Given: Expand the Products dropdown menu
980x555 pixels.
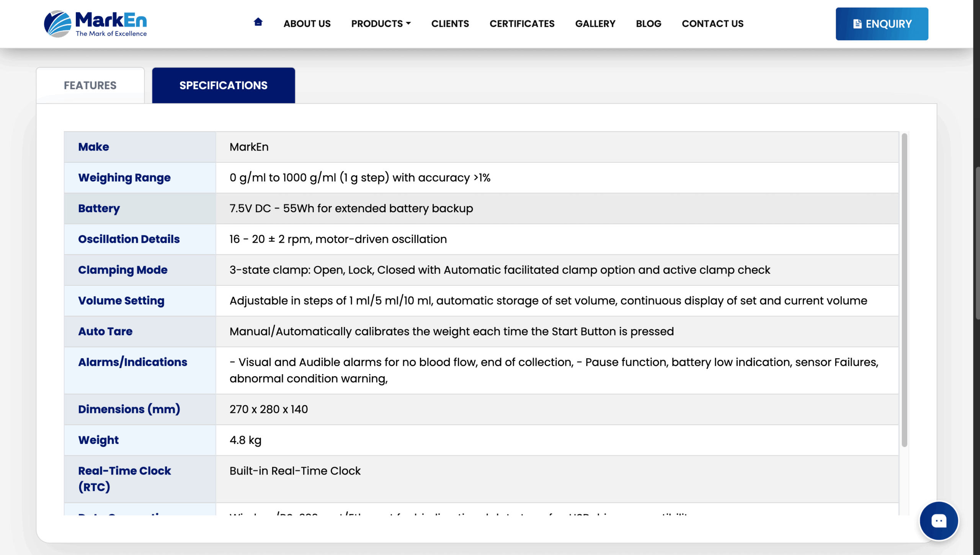Looking at the screenshot, I should [381, 24].
